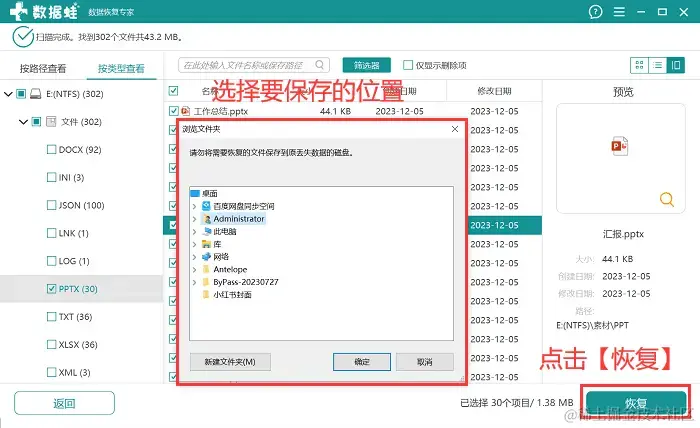Open the help question-mark icon
The width and height of the screenshot is (700, 428).
(595, 12)
